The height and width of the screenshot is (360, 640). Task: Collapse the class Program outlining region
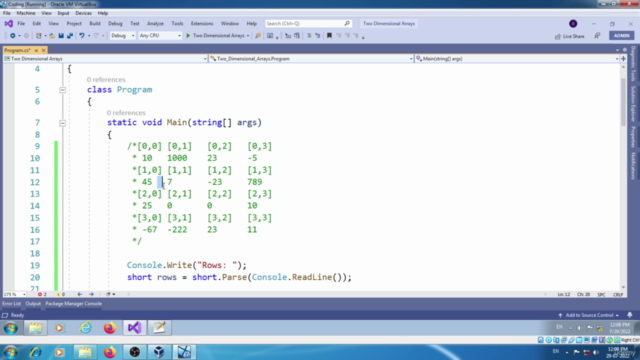tap(62, 90)
